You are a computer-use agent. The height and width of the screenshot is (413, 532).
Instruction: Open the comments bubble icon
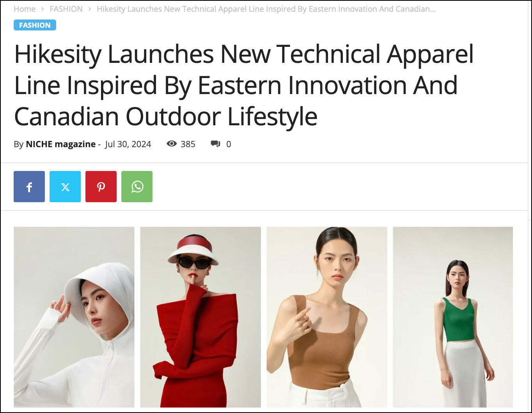(215, 144)
